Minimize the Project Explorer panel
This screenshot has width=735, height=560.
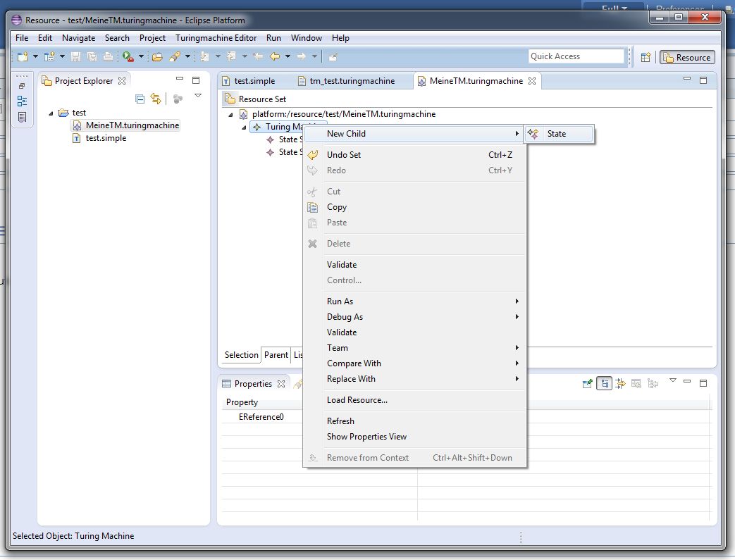click(180, 79)
